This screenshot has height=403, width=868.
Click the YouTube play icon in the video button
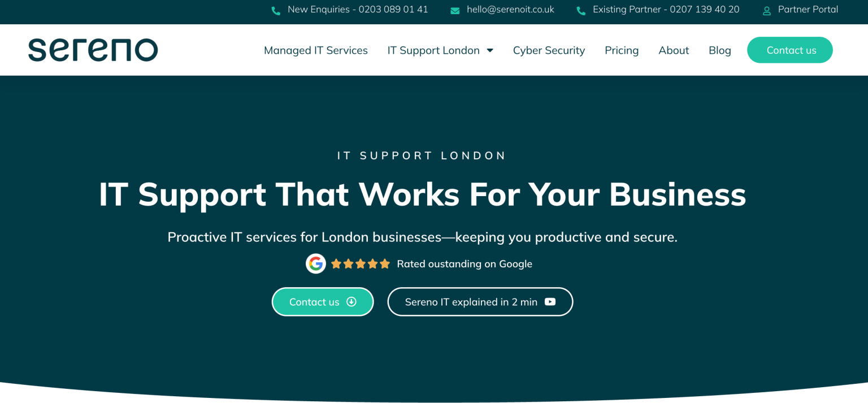click(550, 302)
